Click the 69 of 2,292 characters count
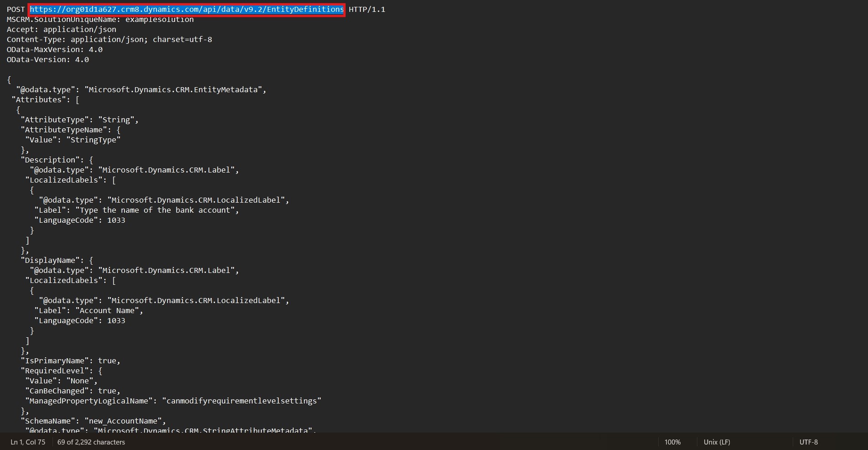Screen dimensions: 868x450 click(91, 442)
